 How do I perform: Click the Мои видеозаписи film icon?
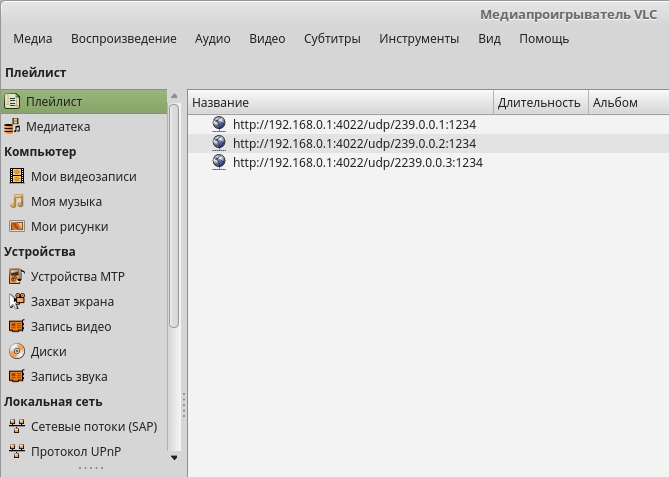click(17, 177)
